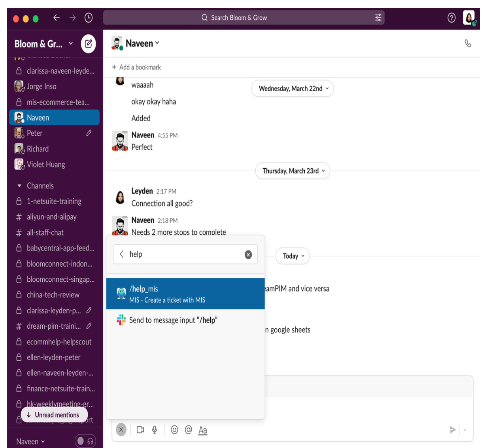
Task: Open the finance-netsuite-train... channel
Action: pos(54,388)
